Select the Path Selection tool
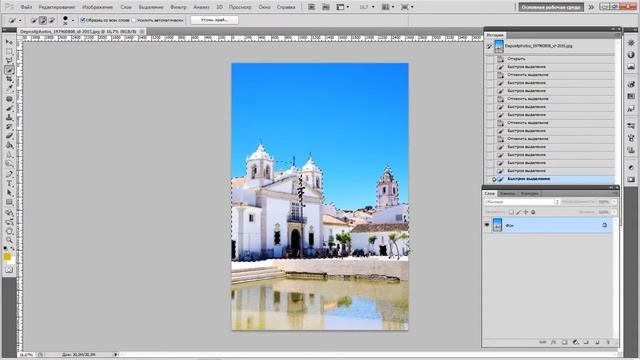Viewport: 640px width, 360px height. [9, 193]
